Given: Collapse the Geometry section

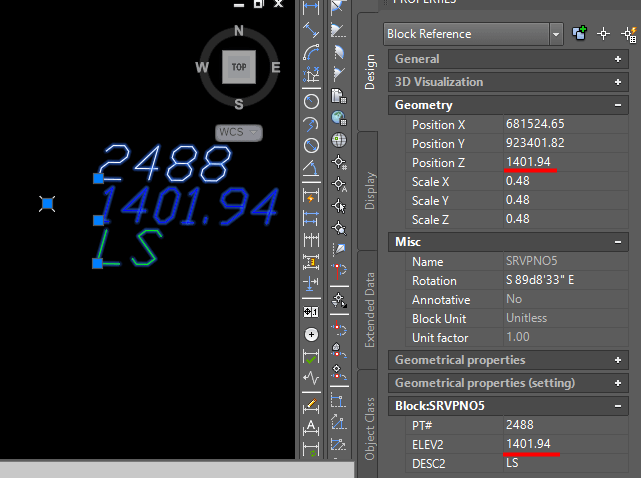Looking at the screenshot, I should (618, 105).
